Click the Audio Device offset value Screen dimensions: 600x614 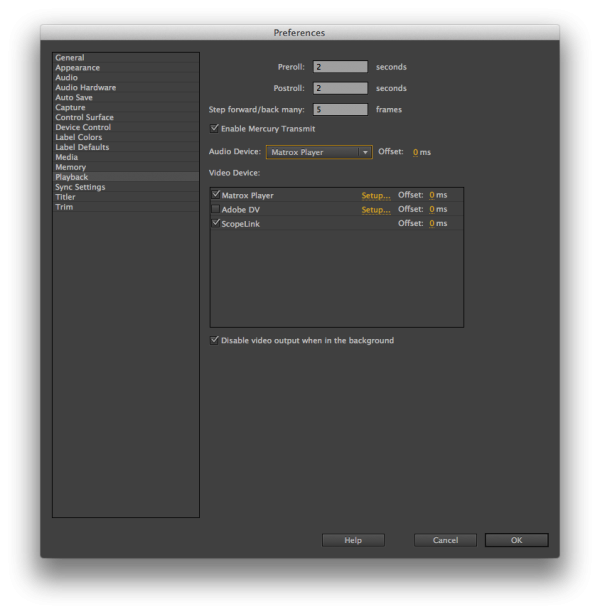tap(415, 152)
